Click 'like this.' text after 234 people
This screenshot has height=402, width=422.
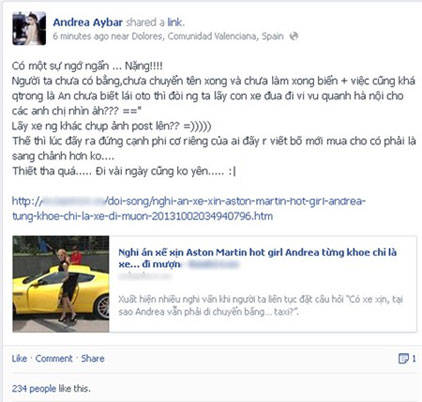(x=74, y=388)
